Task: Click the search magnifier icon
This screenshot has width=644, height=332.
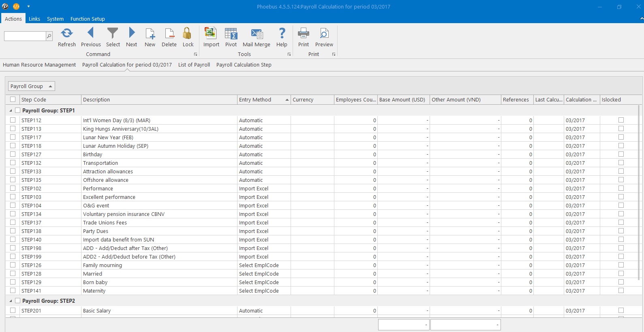Action: 49,36
